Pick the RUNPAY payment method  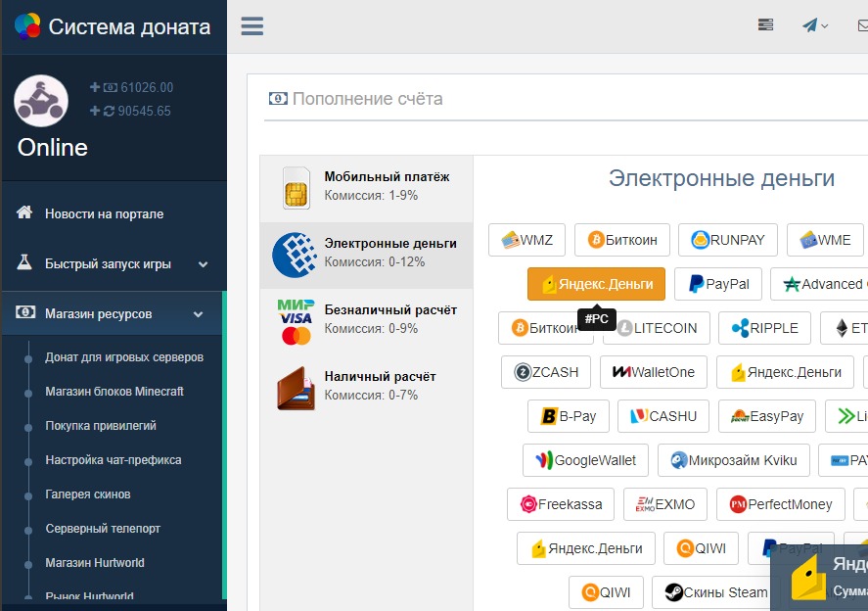coord(728,240)
